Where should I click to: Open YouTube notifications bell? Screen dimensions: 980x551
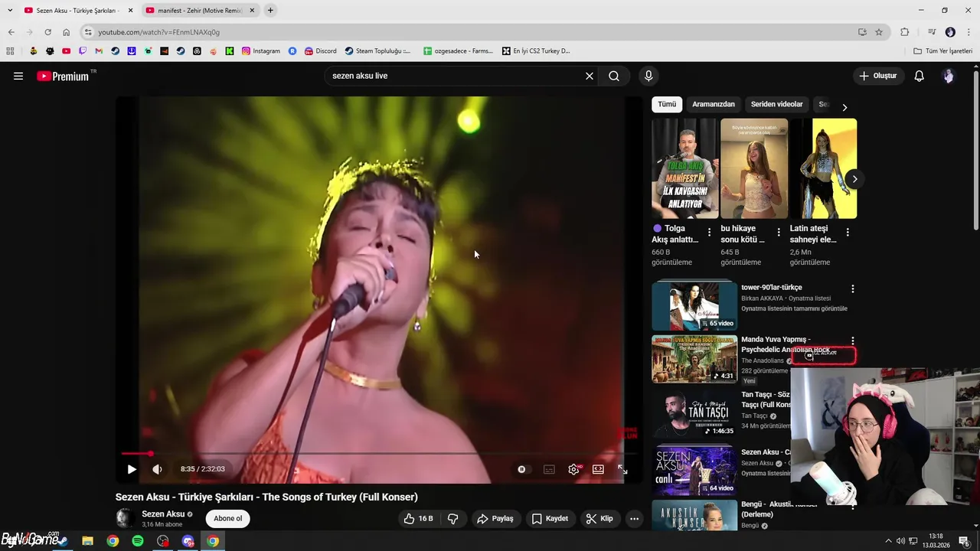[920, 76]
